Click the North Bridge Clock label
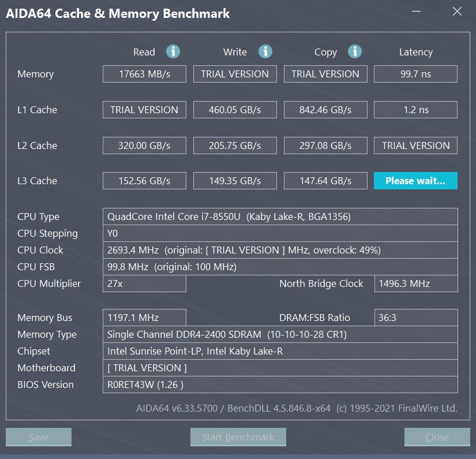Image resolution: width=476 pixels, height=459 pixels. click(x=321, y=283)
